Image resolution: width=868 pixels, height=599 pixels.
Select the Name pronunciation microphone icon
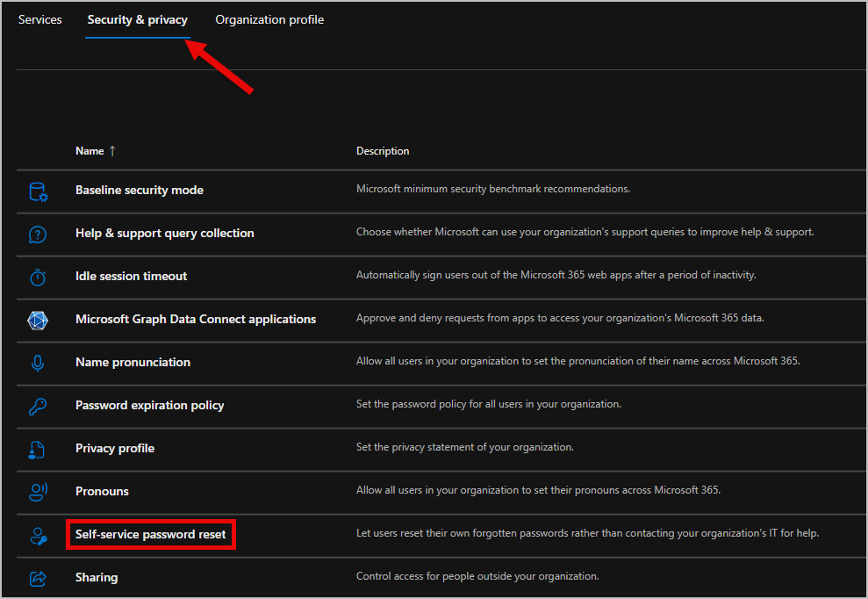point(38,362)
